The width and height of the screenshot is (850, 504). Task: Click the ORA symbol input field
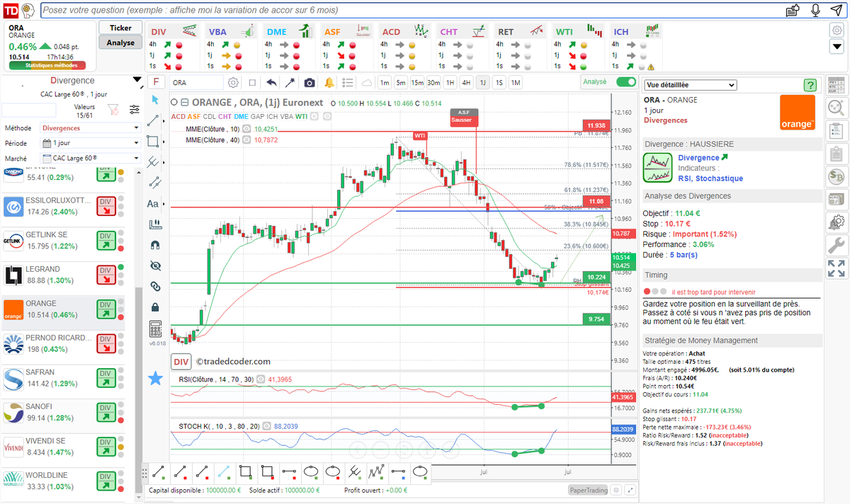click(196, 82)
